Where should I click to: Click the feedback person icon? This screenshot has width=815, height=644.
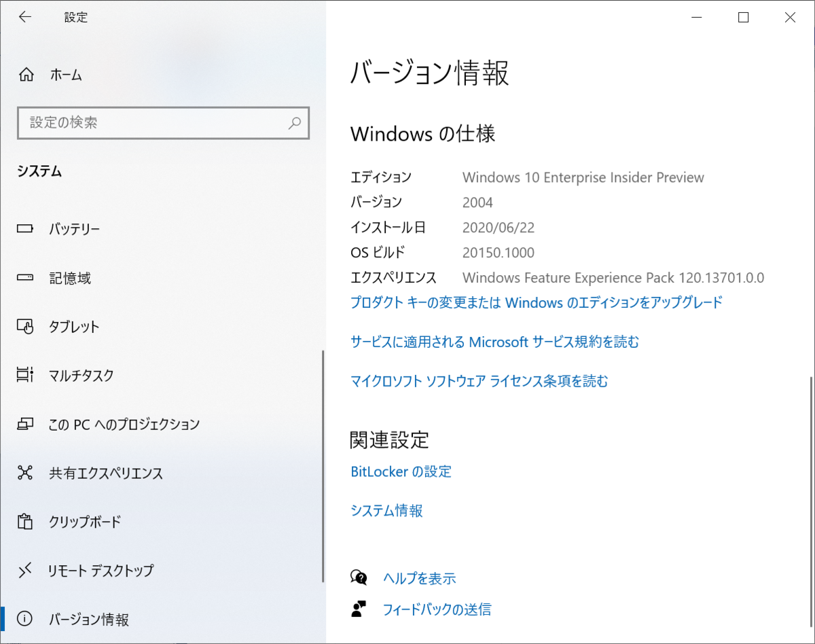point(359,609)
